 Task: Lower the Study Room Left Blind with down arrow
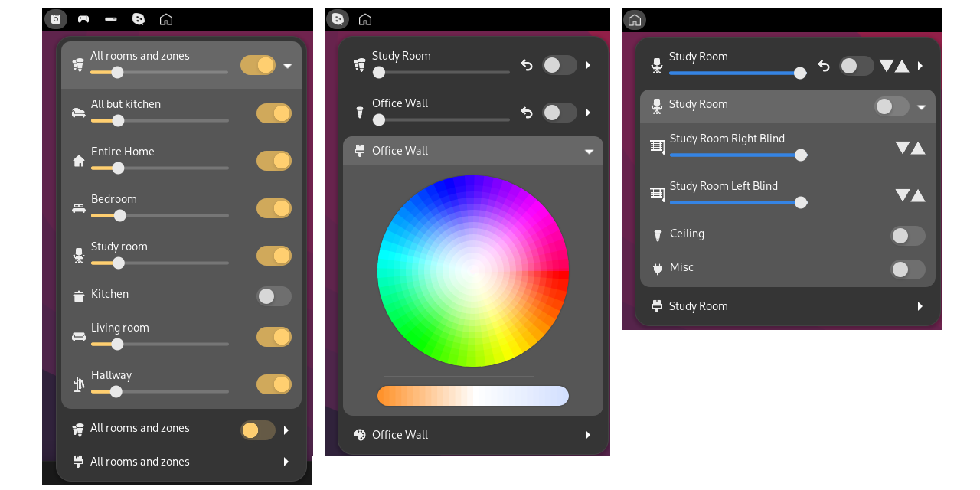903,195
